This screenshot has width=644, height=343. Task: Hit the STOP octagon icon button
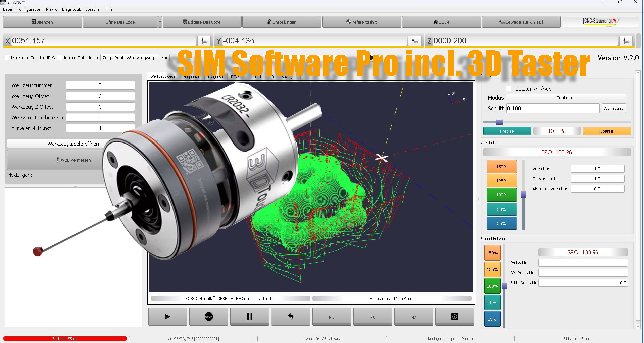pyautogui.click(x=208, y=317)
